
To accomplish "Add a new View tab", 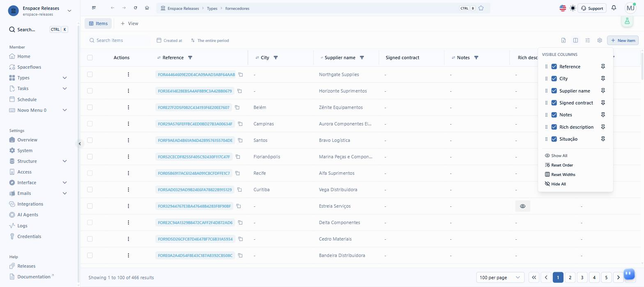I will click(x=129, y=23).
